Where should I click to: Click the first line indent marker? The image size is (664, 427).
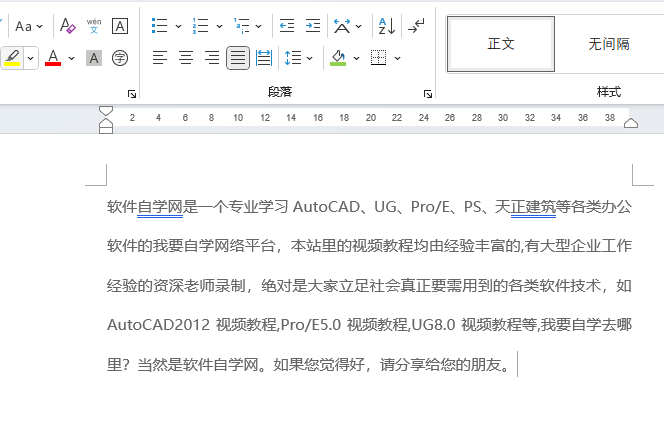106,111
